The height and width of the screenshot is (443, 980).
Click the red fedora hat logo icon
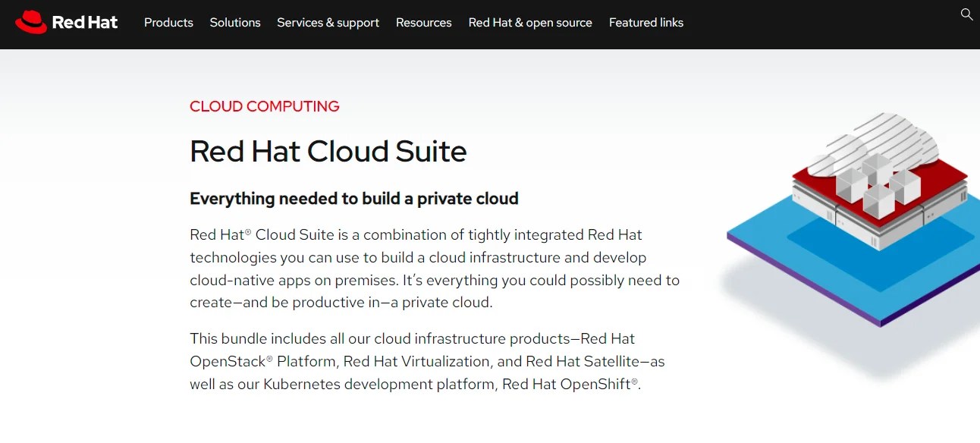click(x=31, y=21)
